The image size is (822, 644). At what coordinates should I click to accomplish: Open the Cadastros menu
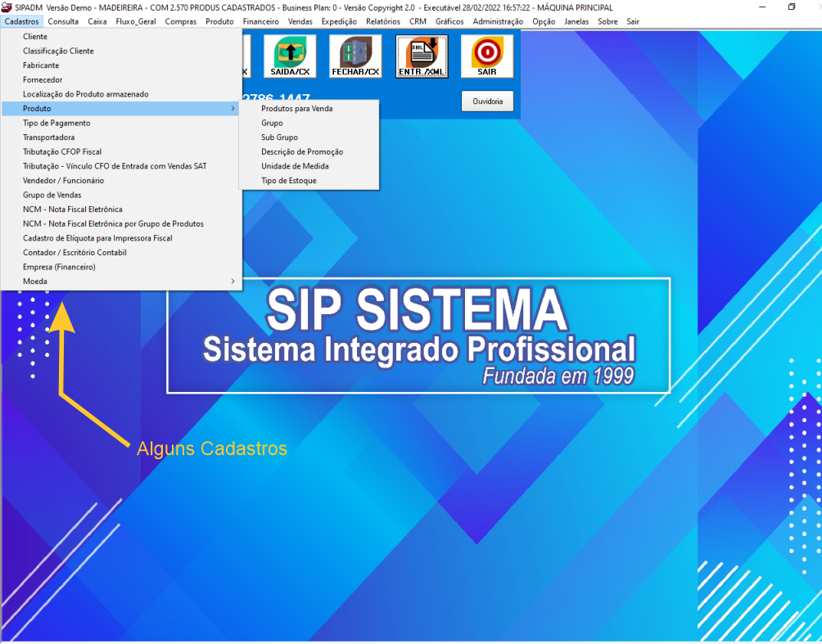(21, 21)
